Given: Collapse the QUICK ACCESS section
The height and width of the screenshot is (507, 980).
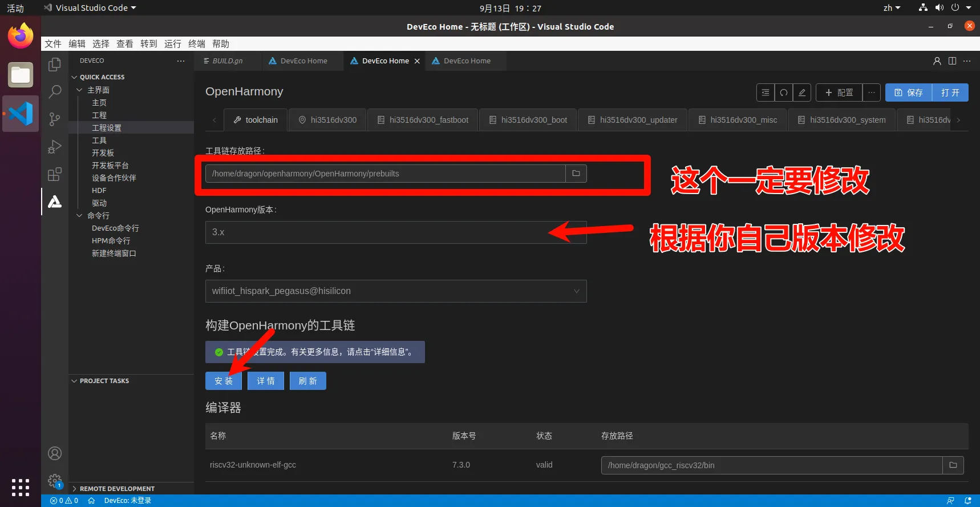Looking at the screenshot, I should (74, 77).
